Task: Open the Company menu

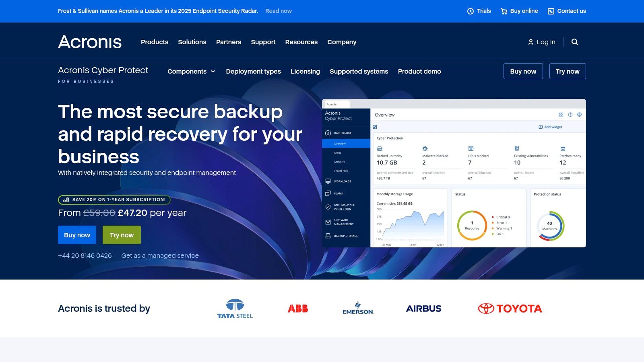Action: pos(342,42)
